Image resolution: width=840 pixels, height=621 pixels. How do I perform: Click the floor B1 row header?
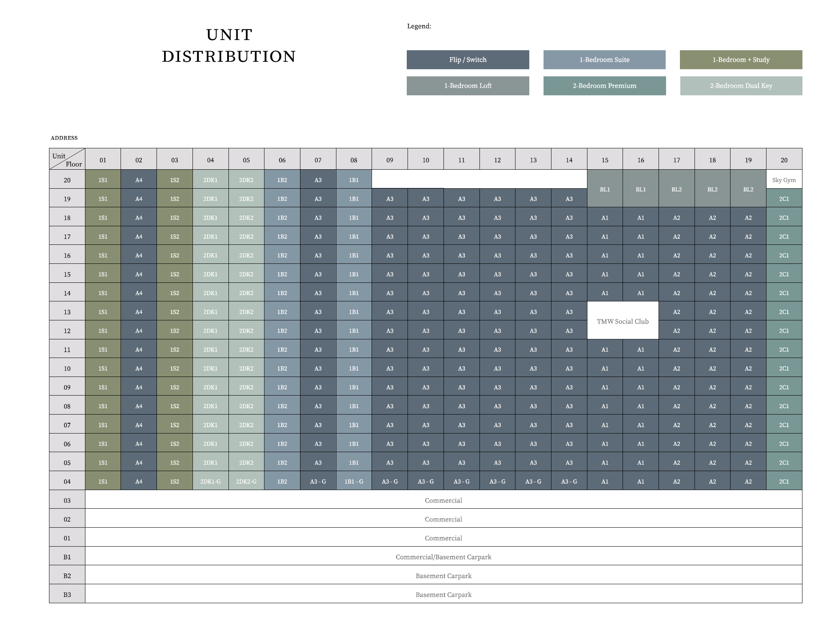point(67,557)
